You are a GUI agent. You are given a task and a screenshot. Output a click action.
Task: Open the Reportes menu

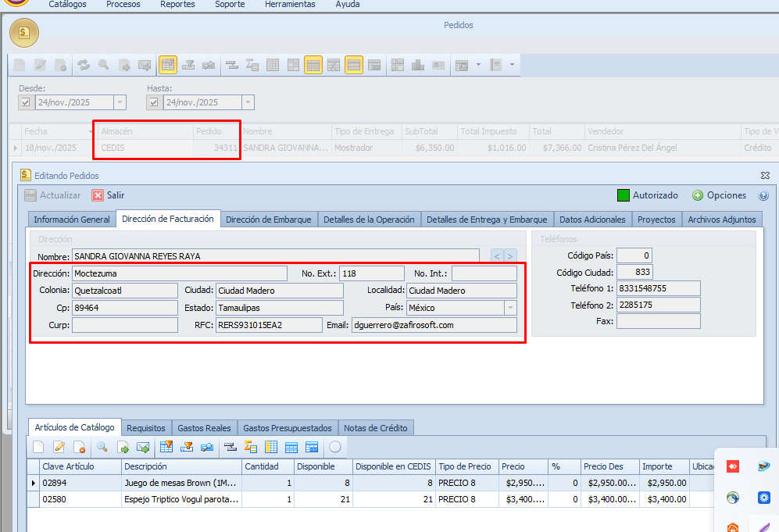coord(177,5)
